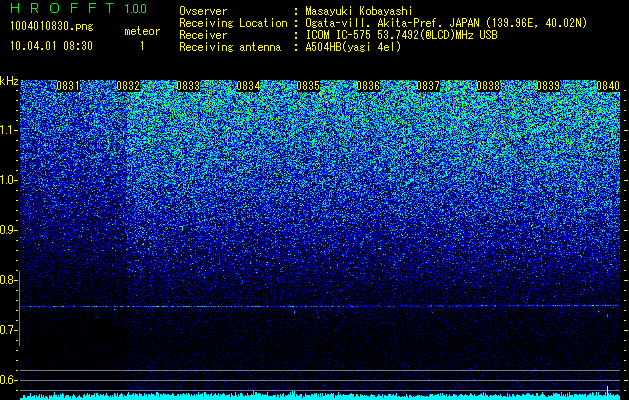The width and height of the screenshot is (629, 400).
Task: Click the 0.9 kHz axis label
Action: pyautogui.click(x=8, y=230)
